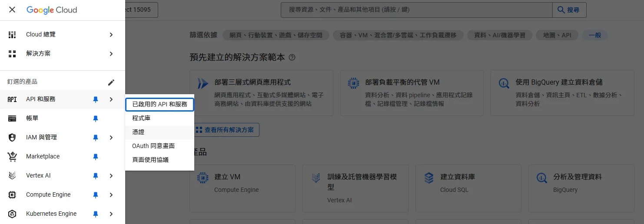The width and height of the screenshot is (644, 224).
Task: Open the project picker button at top
Action: coord(141,10)
